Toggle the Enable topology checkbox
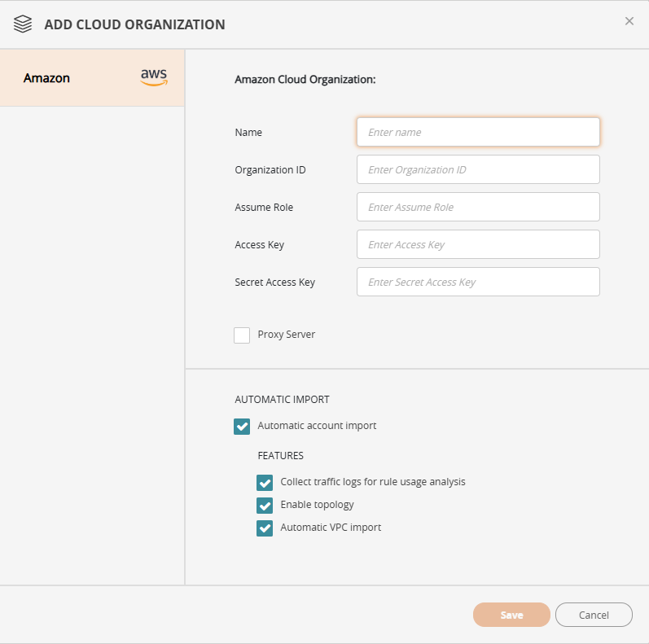The image size is (649, 644). (265, 506)
